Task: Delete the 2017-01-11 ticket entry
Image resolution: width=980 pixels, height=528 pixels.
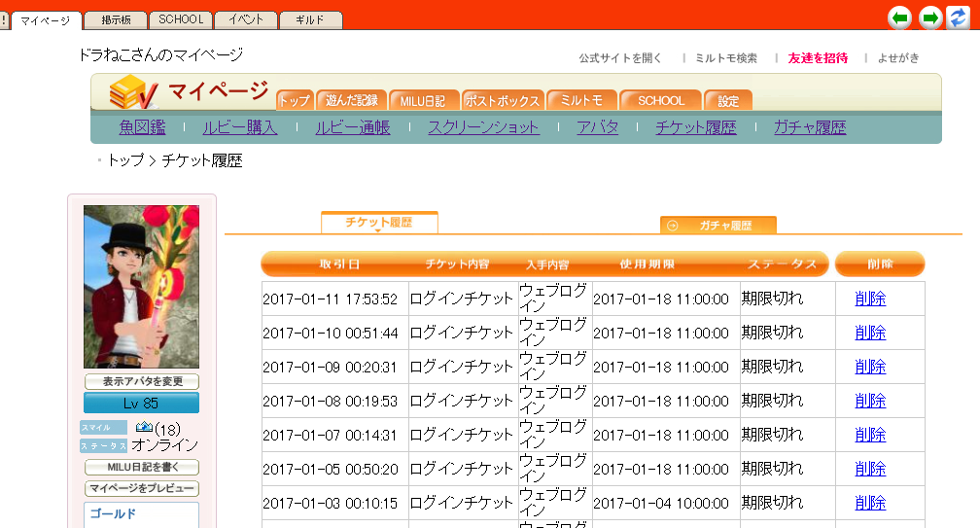Action: pyautogui.click(x=870, y=299)
